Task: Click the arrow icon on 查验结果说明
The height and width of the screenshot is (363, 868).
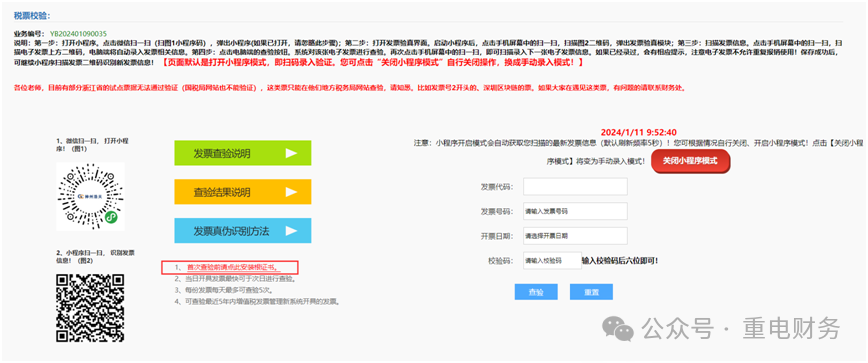Action: click(x=292, y=192)
